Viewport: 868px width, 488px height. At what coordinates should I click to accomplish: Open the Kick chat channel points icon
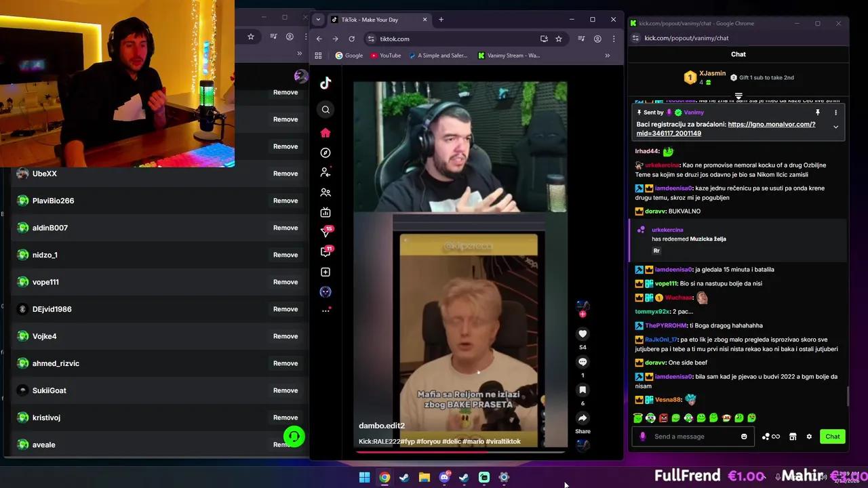[x=770, y=436]
